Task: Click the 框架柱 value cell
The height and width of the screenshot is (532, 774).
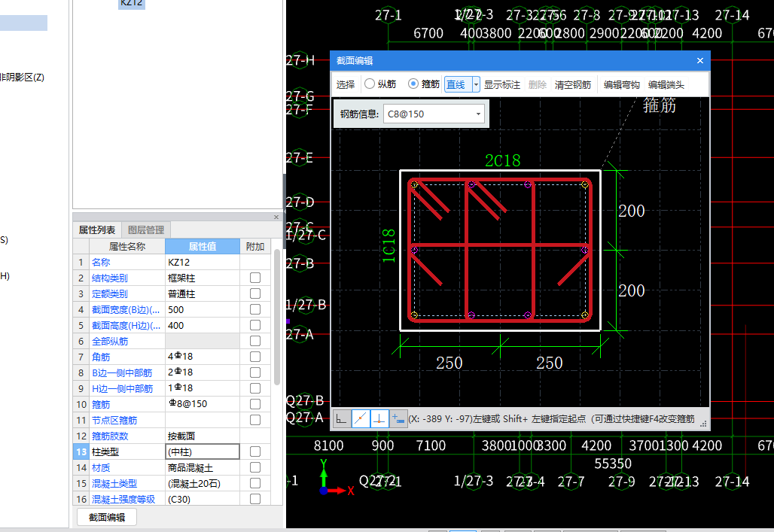Action: point(203,278)
